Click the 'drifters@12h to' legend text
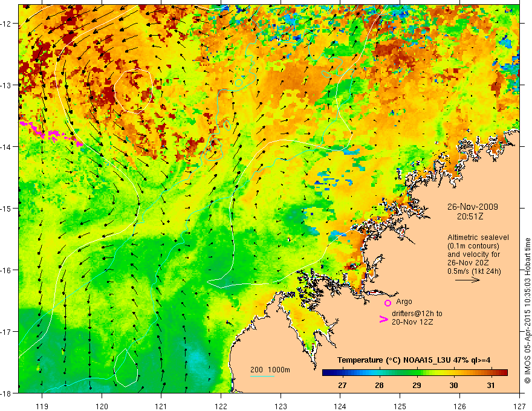532x411 pixels. (x=417, y=314)
